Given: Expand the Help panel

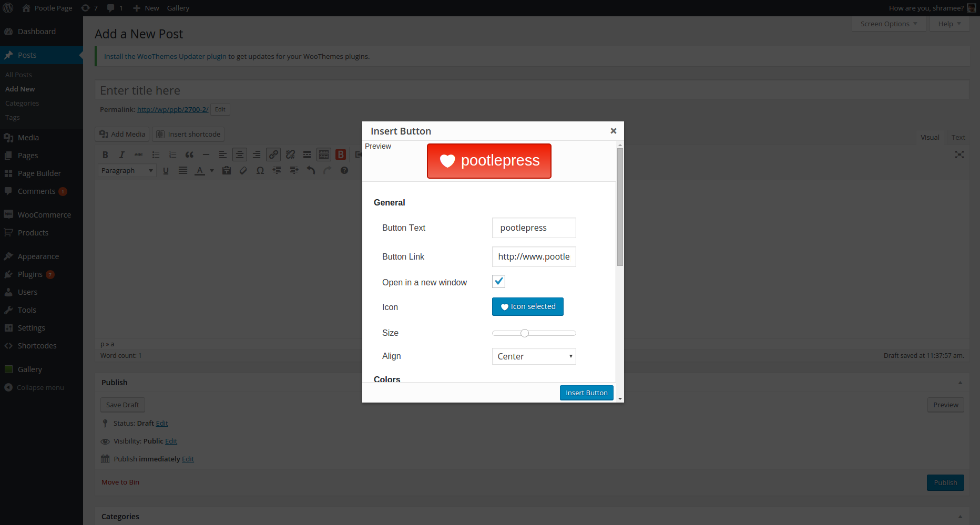Looking at the screenshot, I should click(950, 24).
